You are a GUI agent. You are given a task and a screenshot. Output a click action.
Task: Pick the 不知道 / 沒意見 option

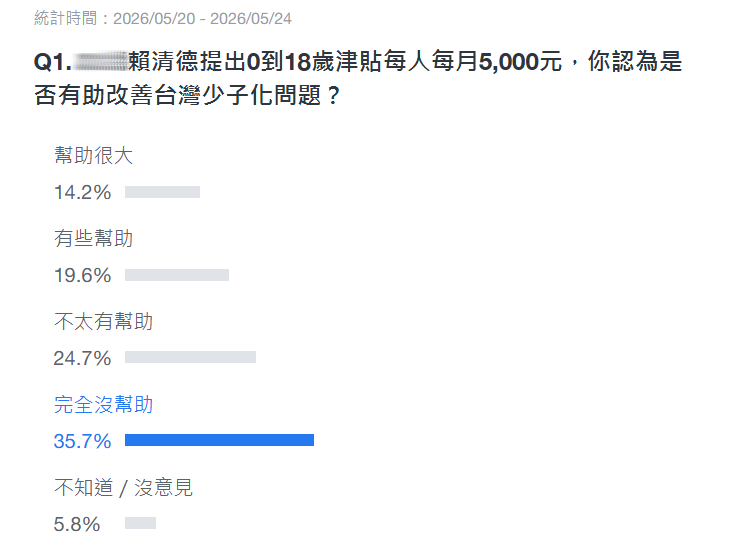[123, 488]
